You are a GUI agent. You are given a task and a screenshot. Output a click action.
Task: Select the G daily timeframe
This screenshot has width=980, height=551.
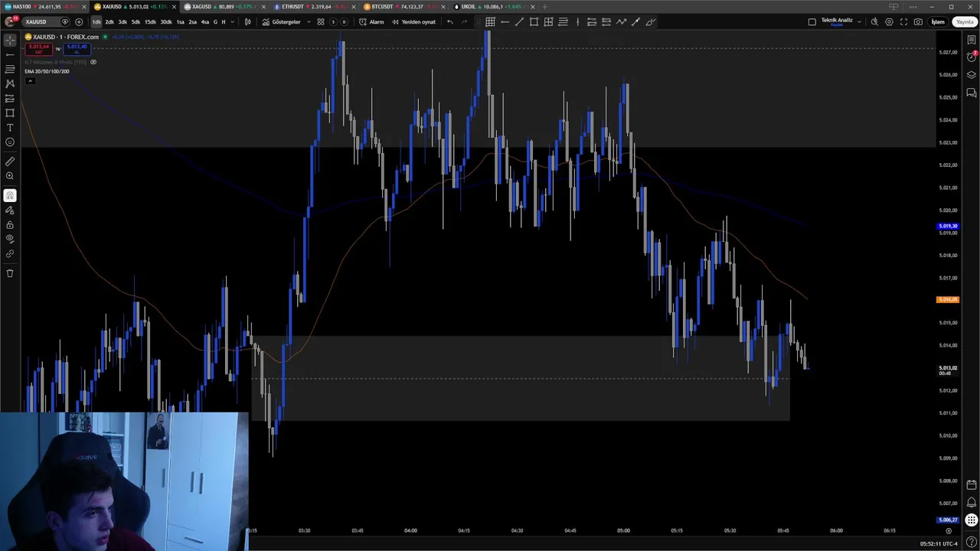(x=215, y=22)
